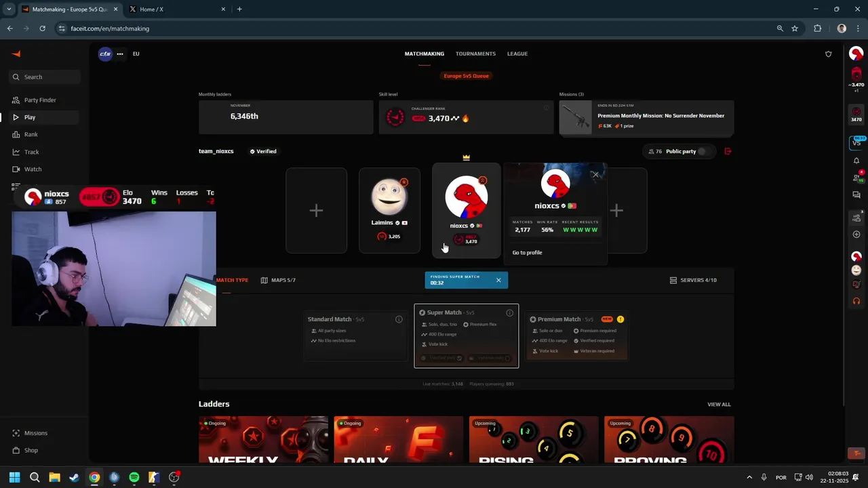Show Standard Match info icon
Viewport: 868px width, 488px height.
click(x=399, y=319)
